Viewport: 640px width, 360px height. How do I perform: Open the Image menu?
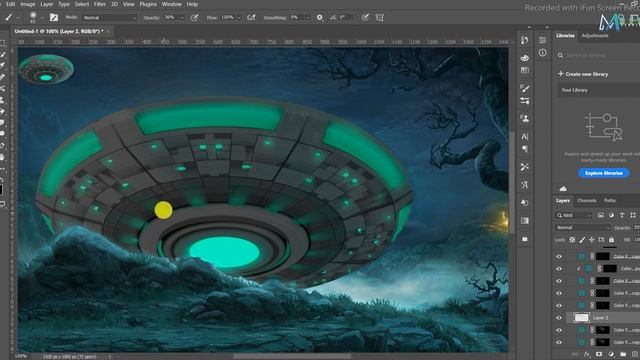coord(28,4)
